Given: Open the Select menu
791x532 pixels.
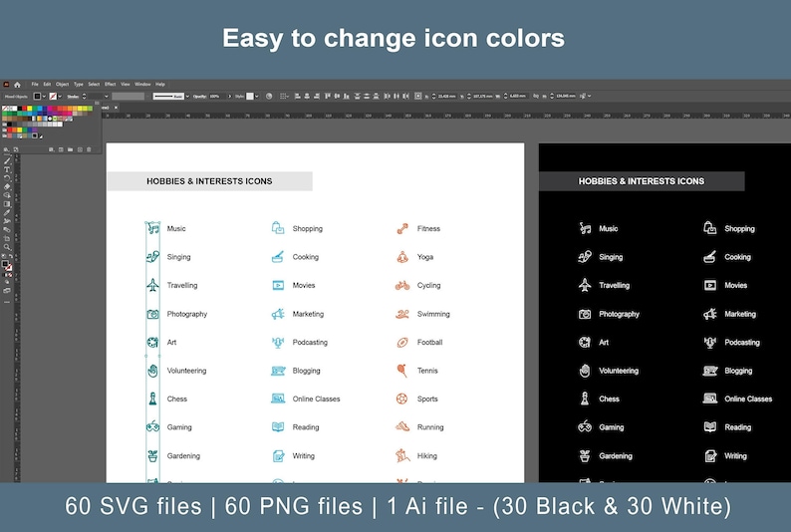Looking at the screenshot, I should (94, 85).
